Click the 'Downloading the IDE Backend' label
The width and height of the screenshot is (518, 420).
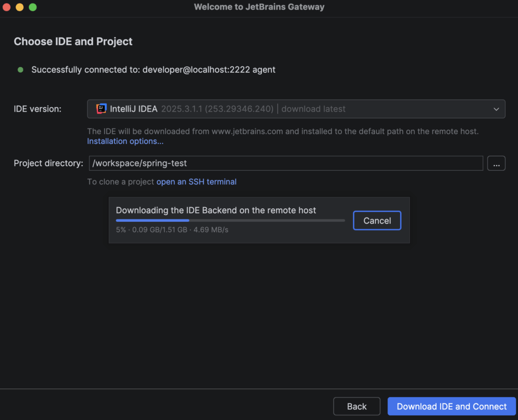[216, 210]
